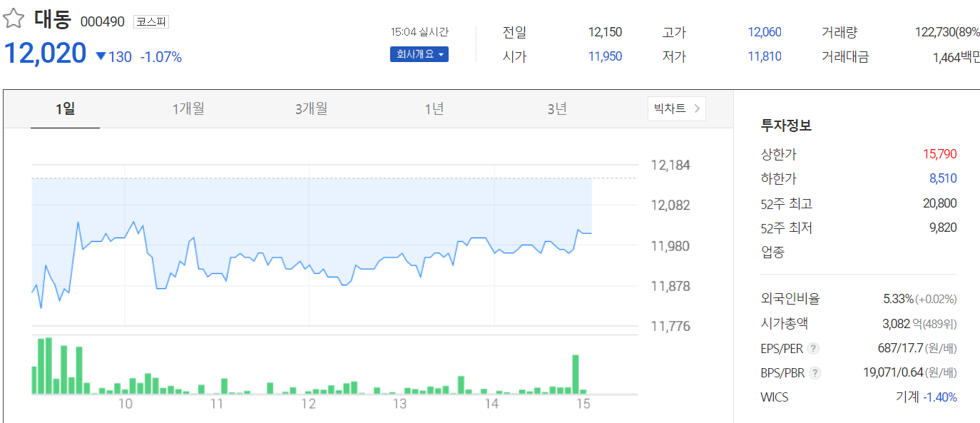980x423 pixels.
Task: Open the 회사개요 dropdown button
Action: [419, 54]
